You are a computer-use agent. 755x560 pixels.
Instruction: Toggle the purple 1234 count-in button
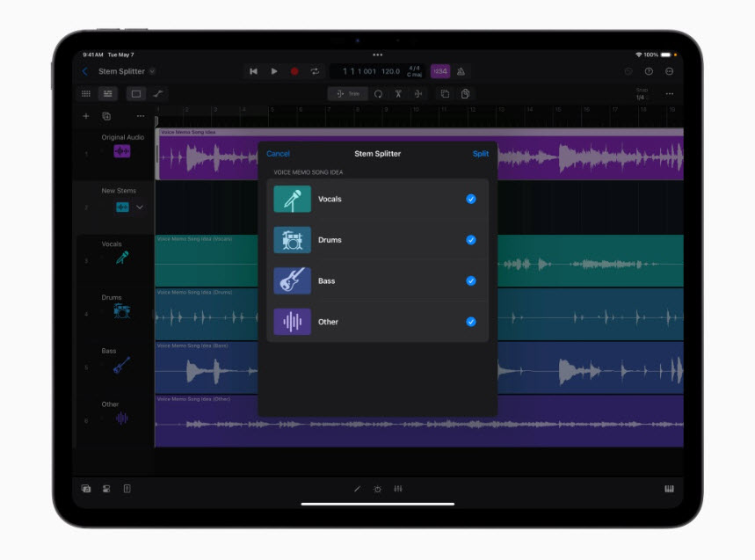click(x=440, y=71)
